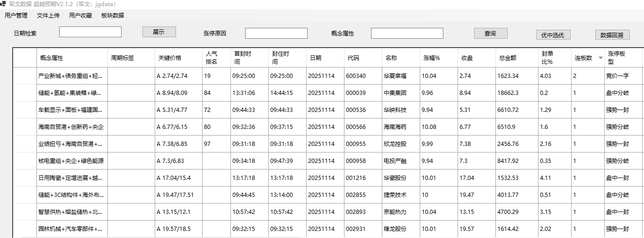Click key price cell A 8.94/8.09

[x=178, y=93]
